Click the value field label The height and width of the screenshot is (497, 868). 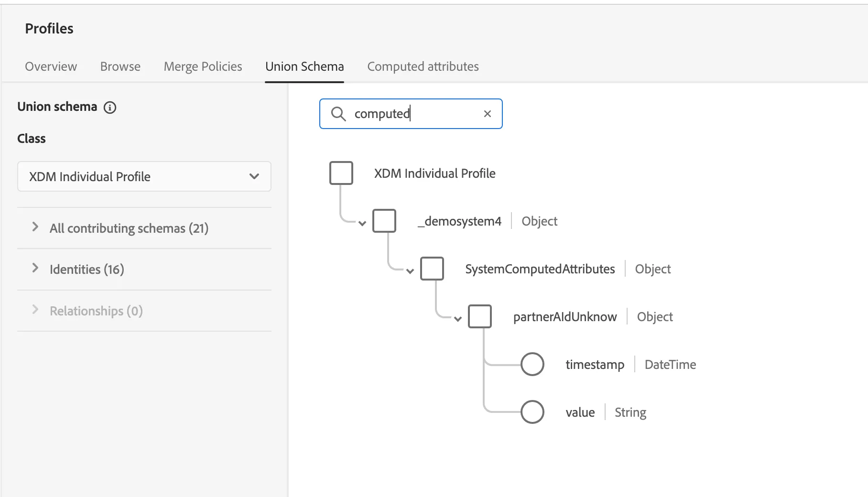[580, 412]
